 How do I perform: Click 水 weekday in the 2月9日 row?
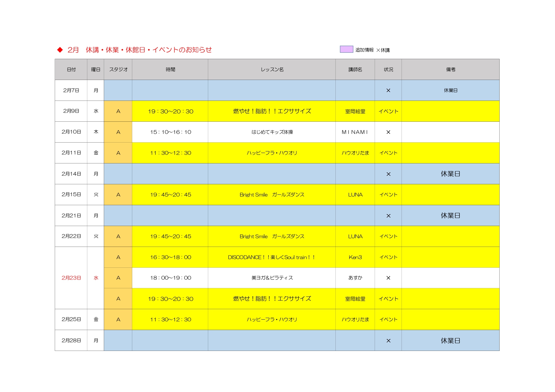pyautogui.click(x=96, y=111)
